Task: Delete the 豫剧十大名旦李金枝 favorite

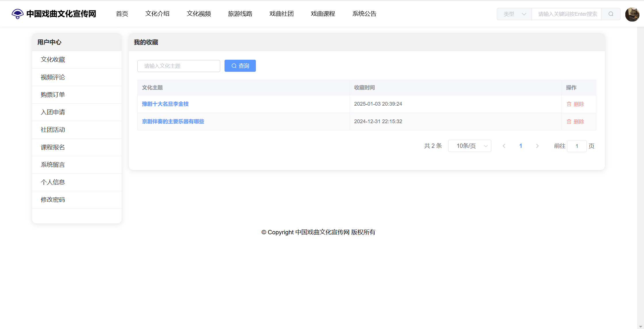Action: tap(575, 104)
